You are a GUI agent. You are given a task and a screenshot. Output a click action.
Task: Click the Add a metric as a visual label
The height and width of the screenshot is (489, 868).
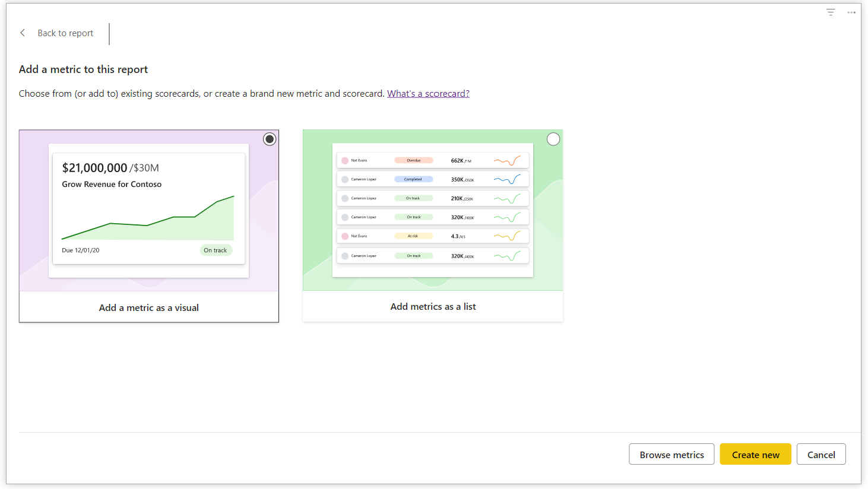148,307
